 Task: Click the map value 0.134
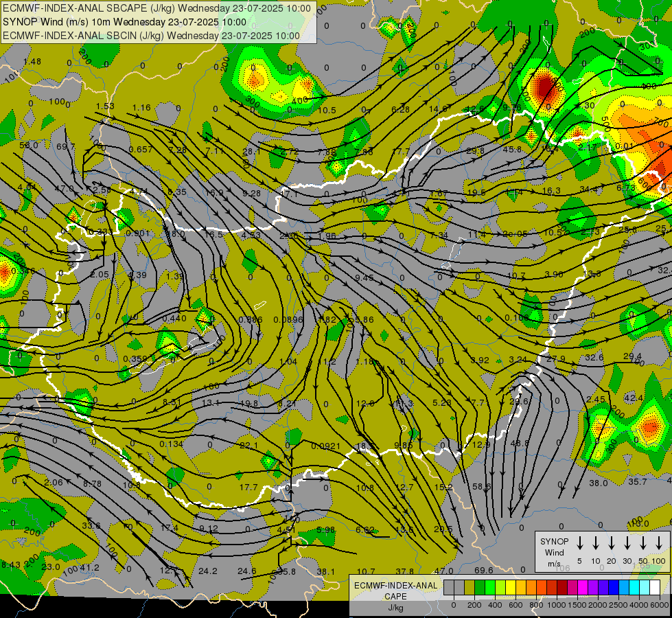click(x=172, y=444)
